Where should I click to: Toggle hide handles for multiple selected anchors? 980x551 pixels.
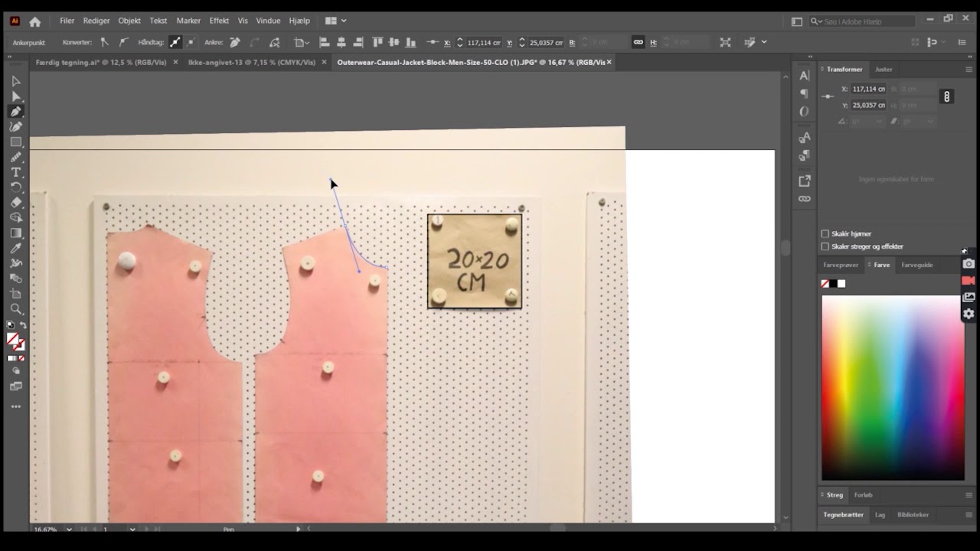191,42
